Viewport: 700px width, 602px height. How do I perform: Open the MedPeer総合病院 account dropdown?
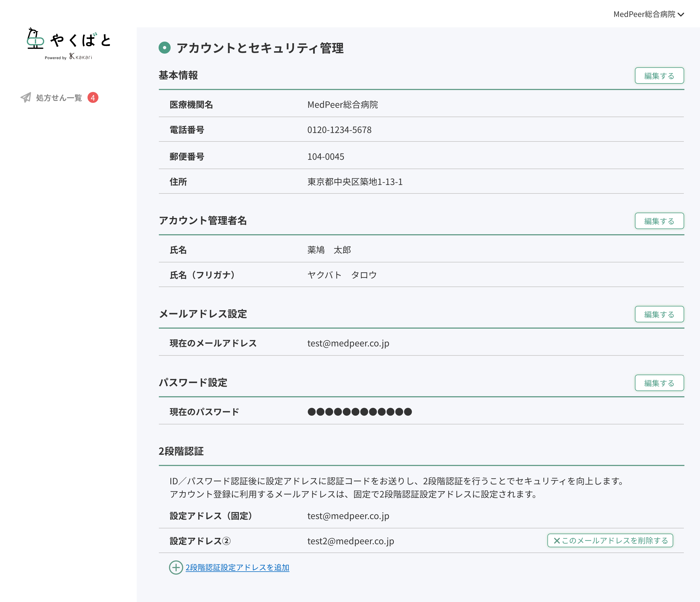[649, 14]
